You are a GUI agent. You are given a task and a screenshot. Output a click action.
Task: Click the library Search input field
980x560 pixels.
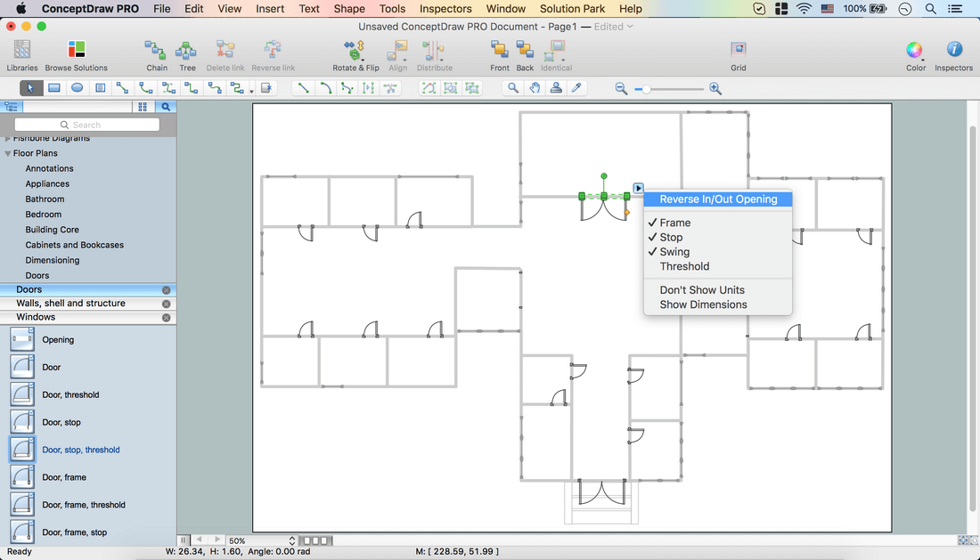[x=87, y=125]
